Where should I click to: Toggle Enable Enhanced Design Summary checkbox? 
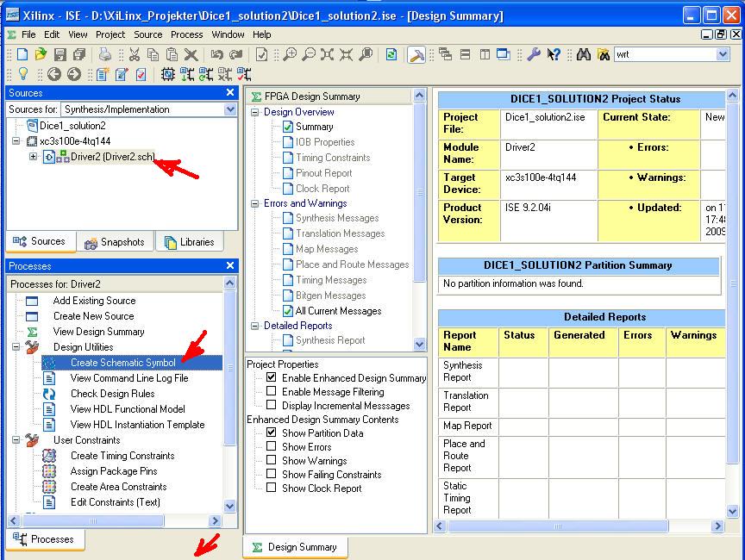coord(272,377)
